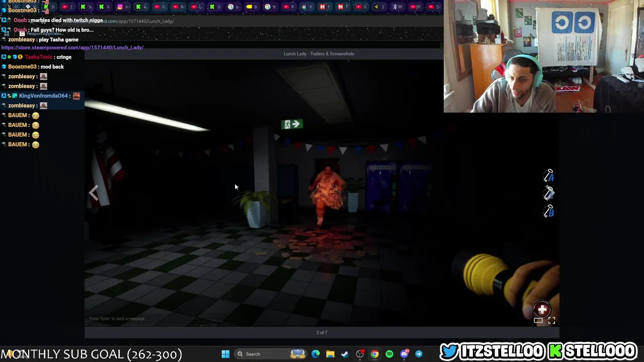Click the "2 of 7" counter text
644x362 pixels.
pos(322,332)
